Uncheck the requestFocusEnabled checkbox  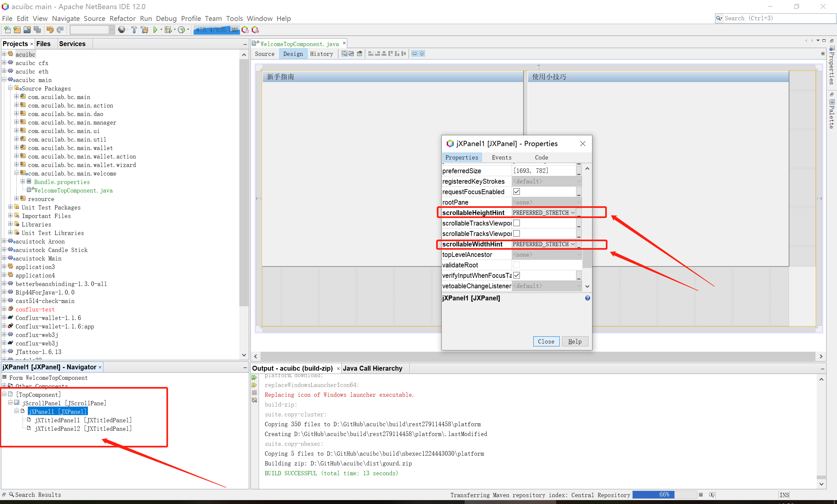coord(516,192)
